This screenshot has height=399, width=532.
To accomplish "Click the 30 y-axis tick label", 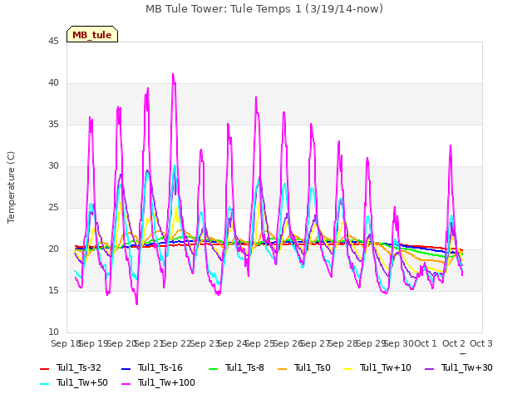I will click(53, 166).
